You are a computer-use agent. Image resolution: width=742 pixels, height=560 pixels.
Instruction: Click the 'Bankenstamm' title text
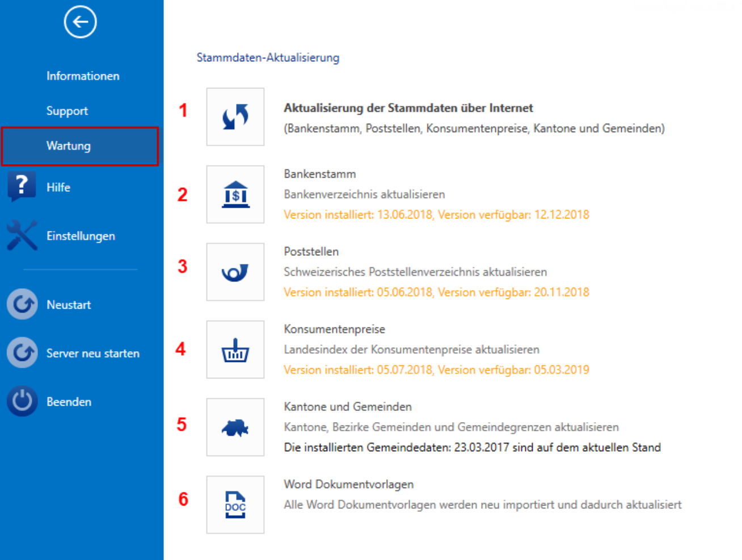[x=320, y=174]
